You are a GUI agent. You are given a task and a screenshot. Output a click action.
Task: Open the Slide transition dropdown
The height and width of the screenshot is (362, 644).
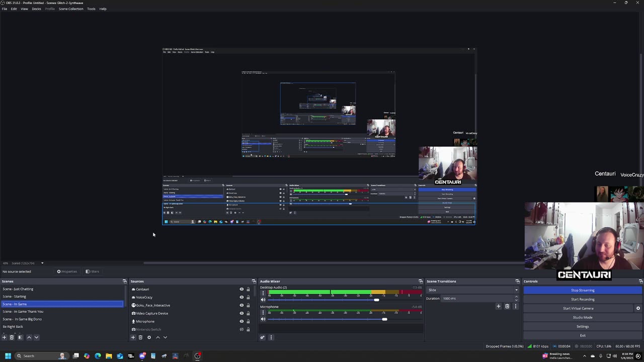click(x=472, y=290)
